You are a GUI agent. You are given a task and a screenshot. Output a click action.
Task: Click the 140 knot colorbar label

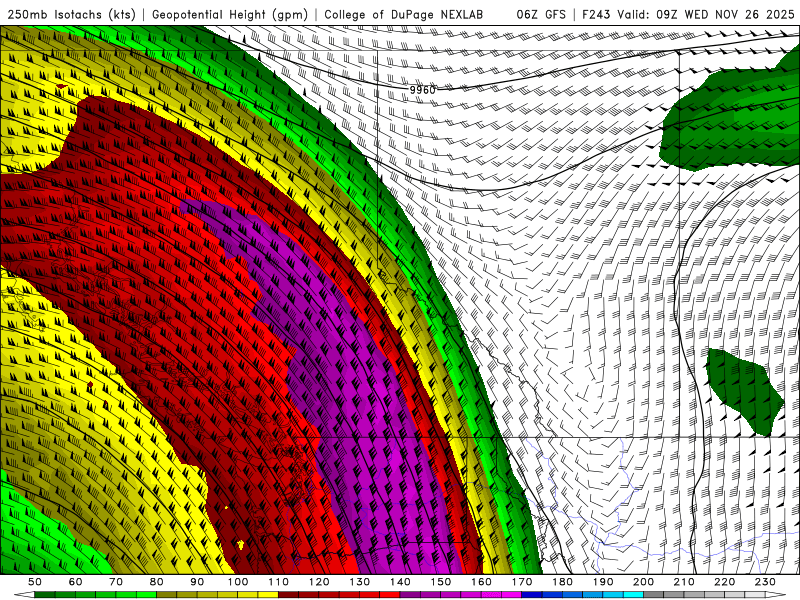click(400, 582)
